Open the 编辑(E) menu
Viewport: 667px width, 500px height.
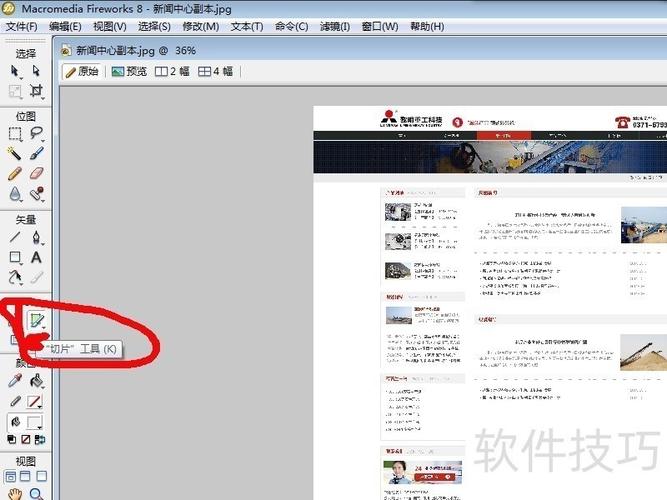tap(65, 26)
